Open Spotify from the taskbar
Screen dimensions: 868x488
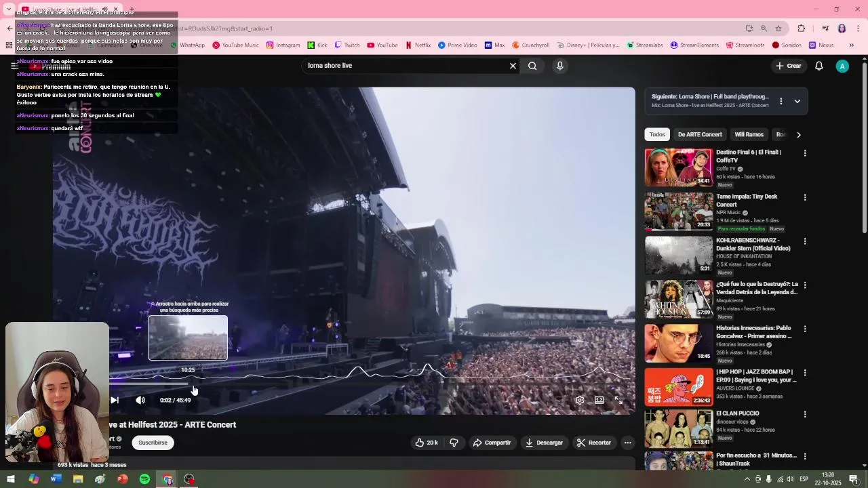pos(144,479)
